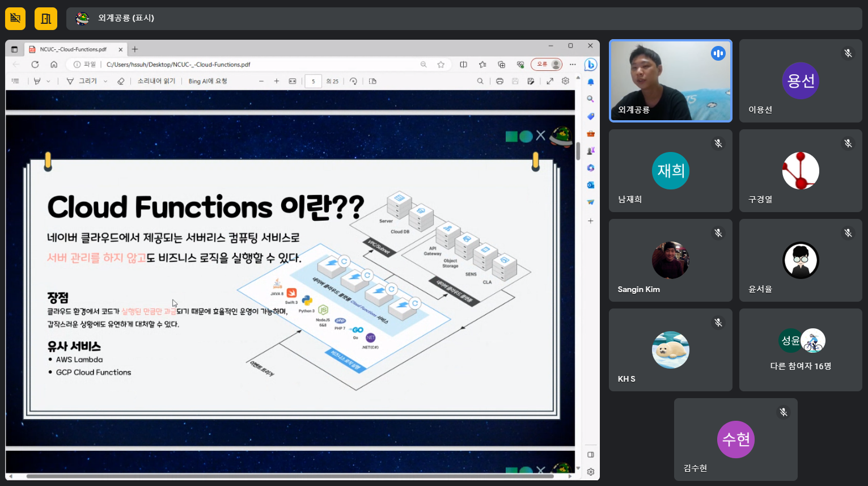Add page to favorites star

441,65
